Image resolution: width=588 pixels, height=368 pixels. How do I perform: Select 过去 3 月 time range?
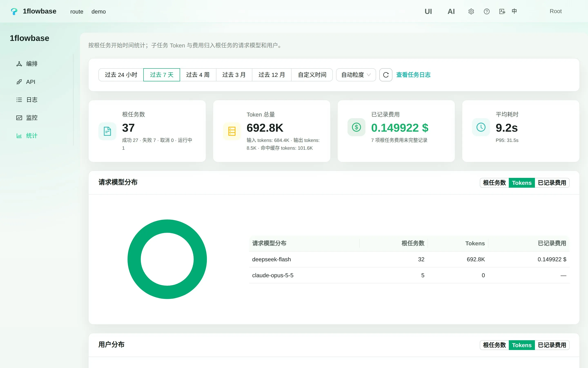(234, 75)
